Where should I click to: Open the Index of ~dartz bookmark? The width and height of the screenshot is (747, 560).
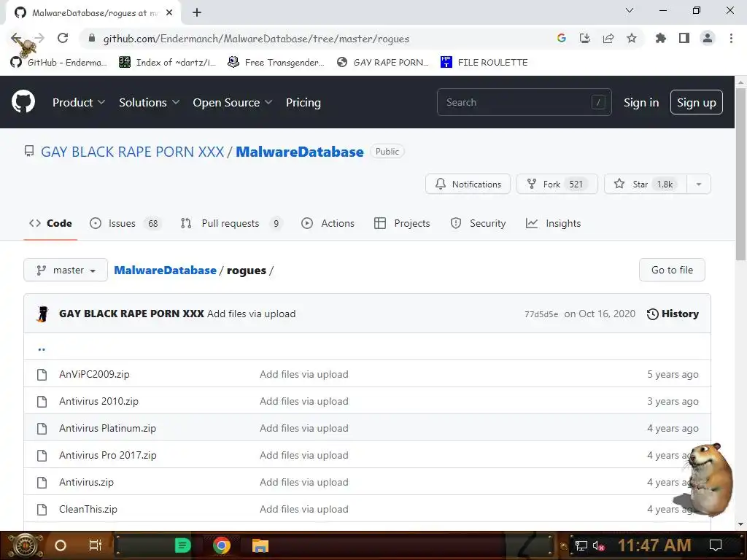click(168, 62)
